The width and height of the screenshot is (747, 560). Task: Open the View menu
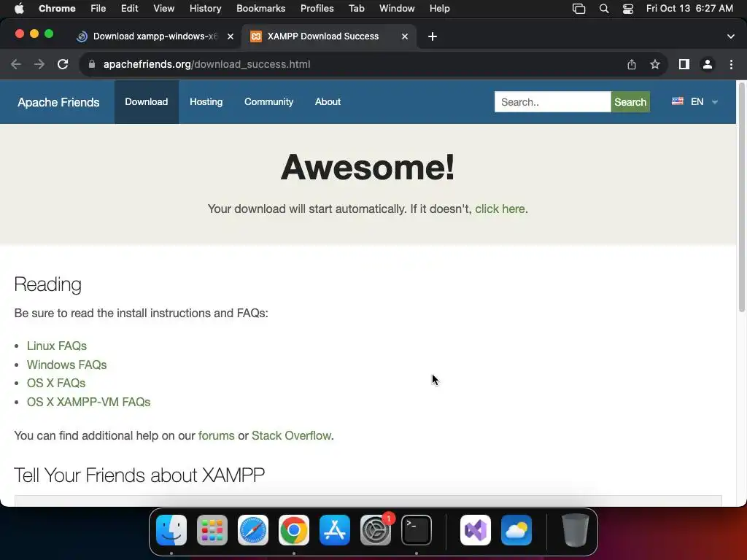point(164,9)
